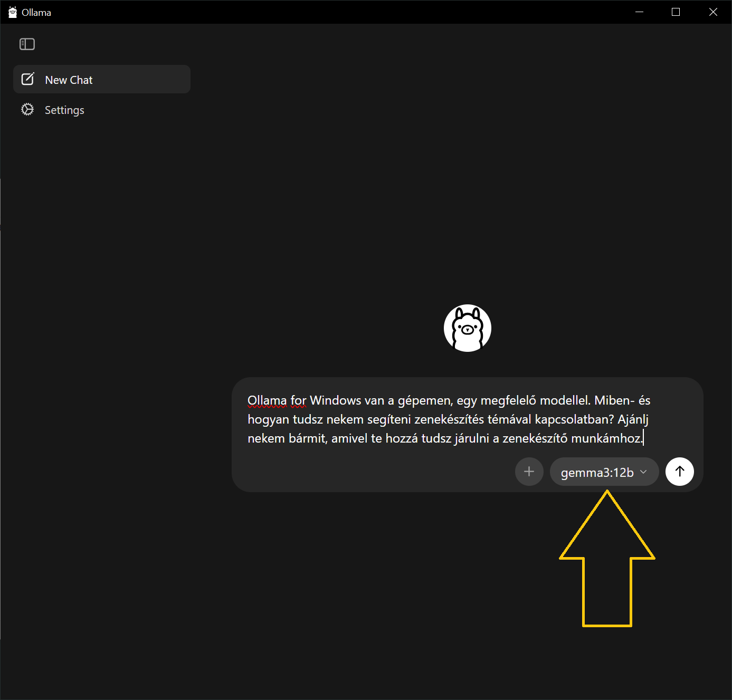The width and height of the screenshot is (732, 700).
Task: Click the Settings gear icon
Action: pos(27,109)
